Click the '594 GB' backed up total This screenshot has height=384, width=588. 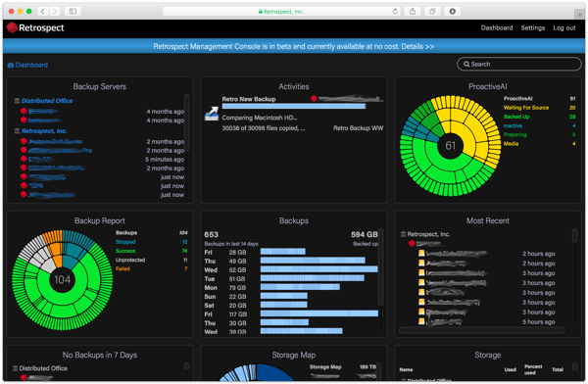[x=365, y=234]
